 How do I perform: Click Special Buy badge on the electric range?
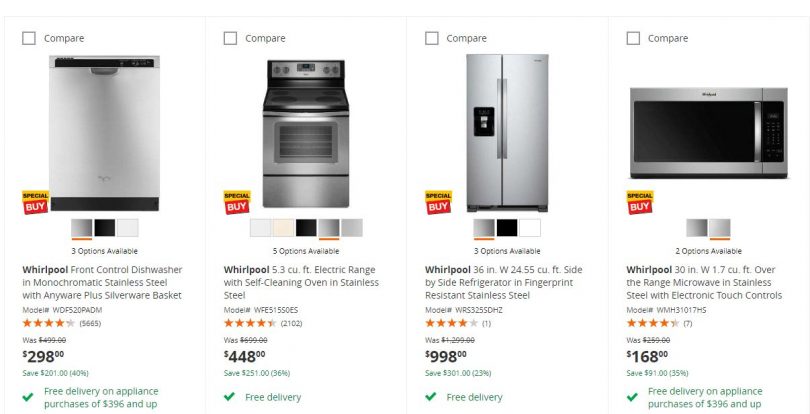[237, 202]
